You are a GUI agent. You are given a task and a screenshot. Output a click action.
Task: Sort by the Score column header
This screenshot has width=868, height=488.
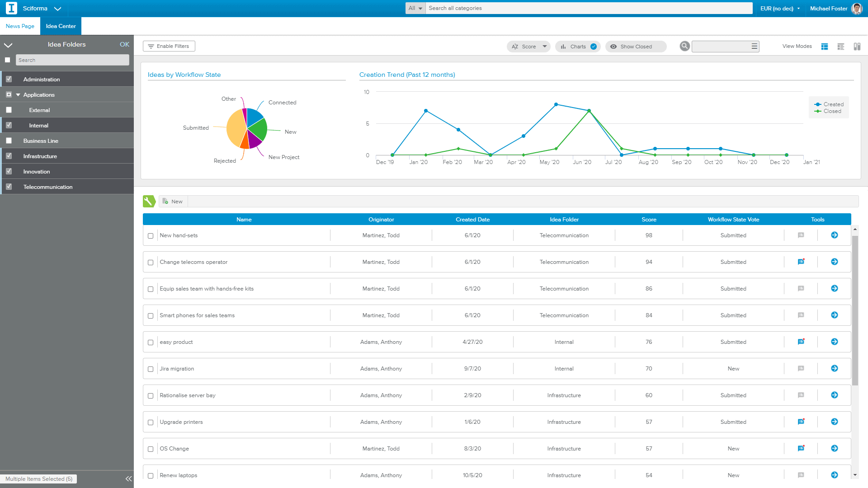(649, 220)
